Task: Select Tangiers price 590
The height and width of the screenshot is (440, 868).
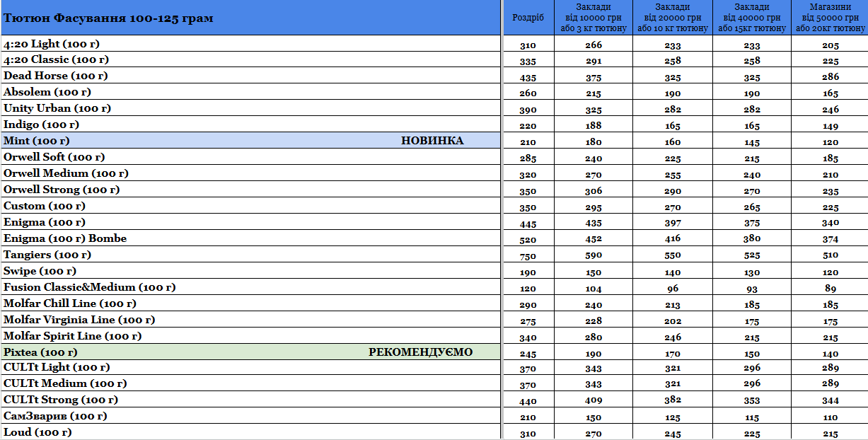Action: (594, 255)
